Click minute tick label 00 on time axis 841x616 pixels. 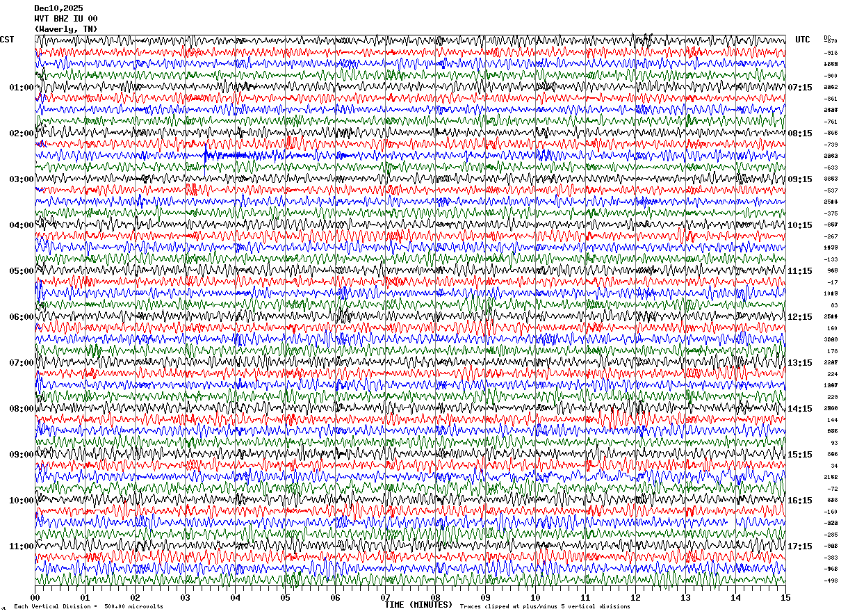click(35, 597)
